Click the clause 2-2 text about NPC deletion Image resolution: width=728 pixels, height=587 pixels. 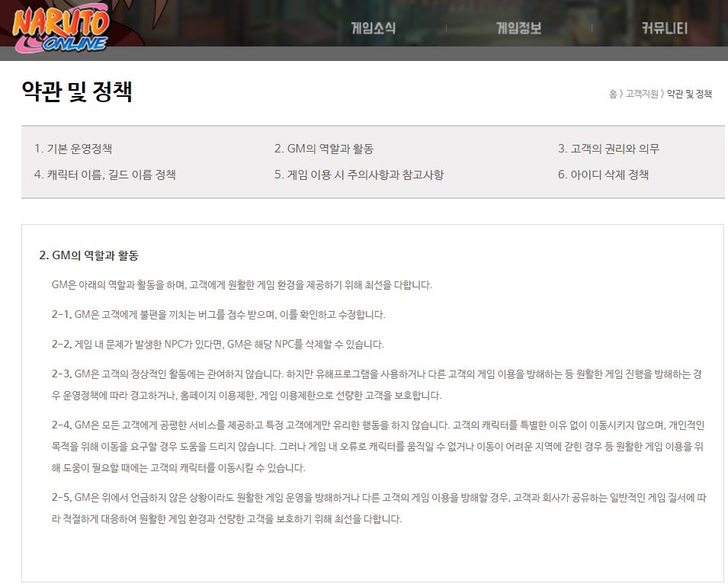pos(218,344)
